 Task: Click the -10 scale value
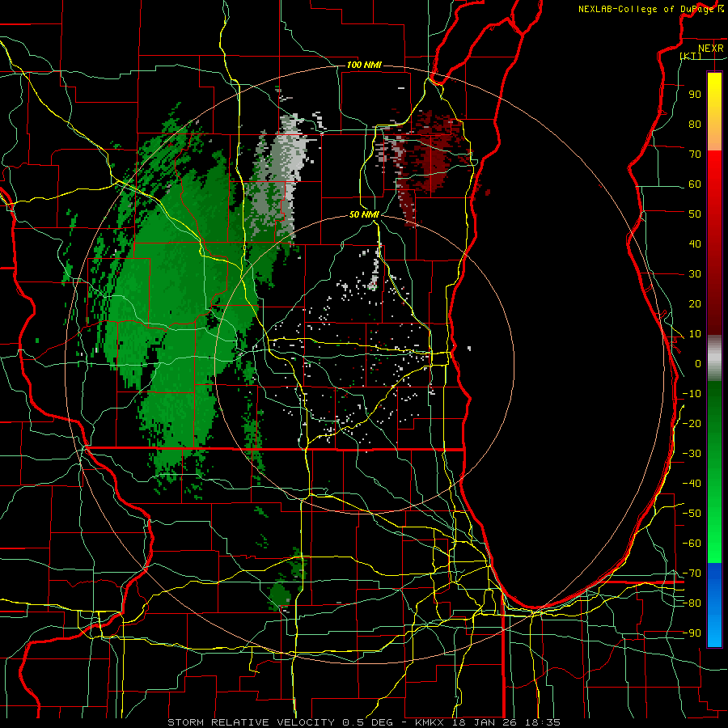pyautogui.click(x=692, y=394)
